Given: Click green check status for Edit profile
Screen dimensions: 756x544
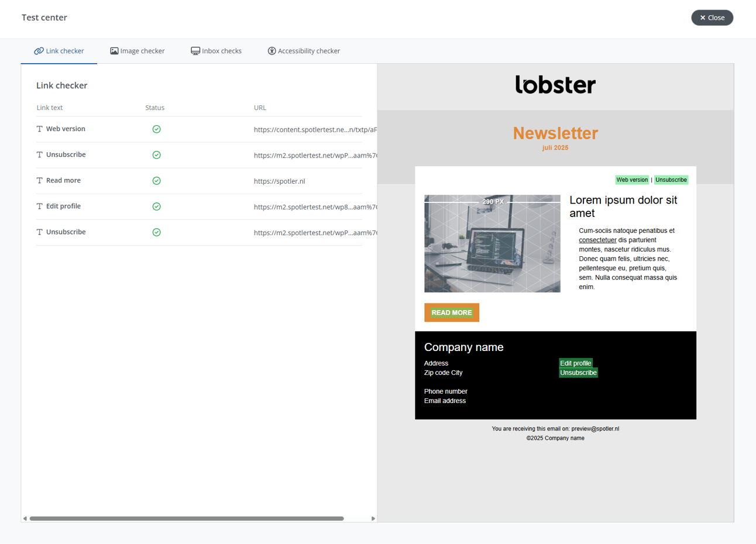Looking at the screenshot, I should (156, 206).
